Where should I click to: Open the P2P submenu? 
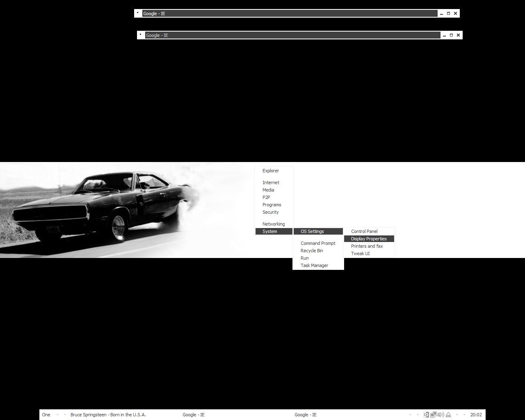[x=274, y=197]
